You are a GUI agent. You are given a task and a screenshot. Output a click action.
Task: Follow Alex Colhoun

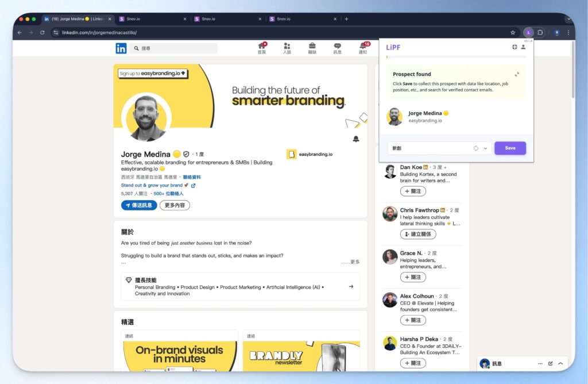(x=413, y=320)
